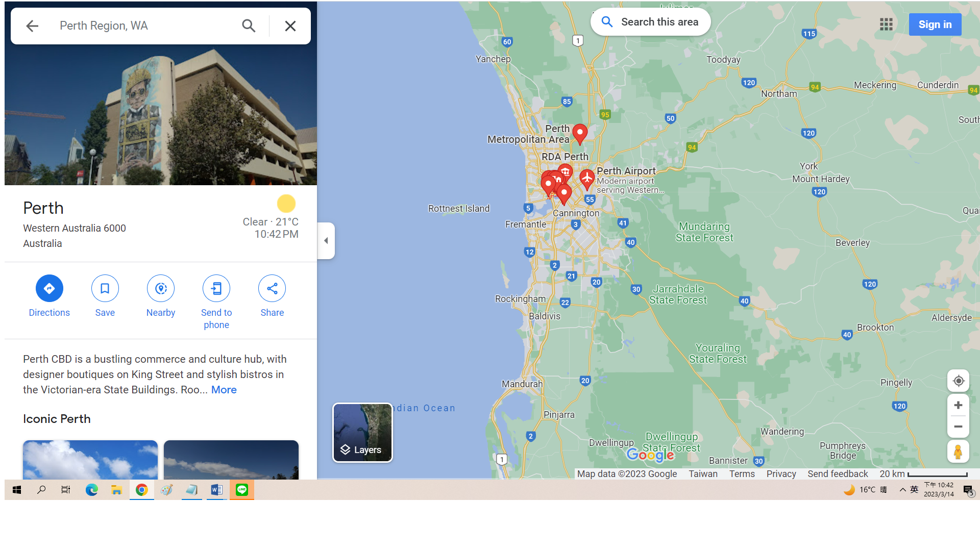Click the Layers toggle button on map
This screenshot has width=980, height=551.
(362, 433)
